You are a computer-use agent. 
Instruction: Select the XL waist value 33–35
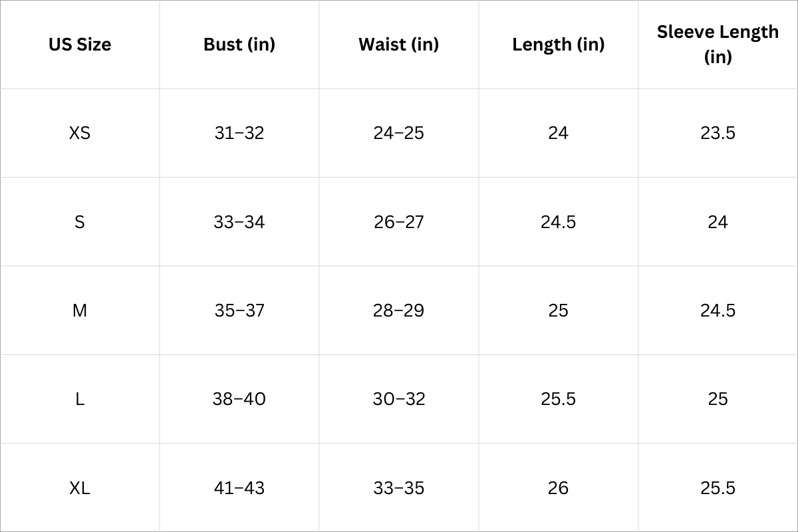click(x=399, y=488)
